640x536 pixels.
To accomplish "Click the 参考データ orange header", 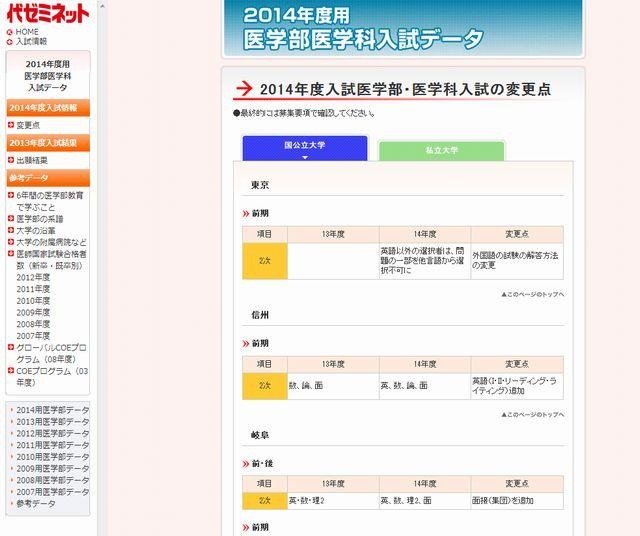I will pyautogui.click(x=48, y=178).
